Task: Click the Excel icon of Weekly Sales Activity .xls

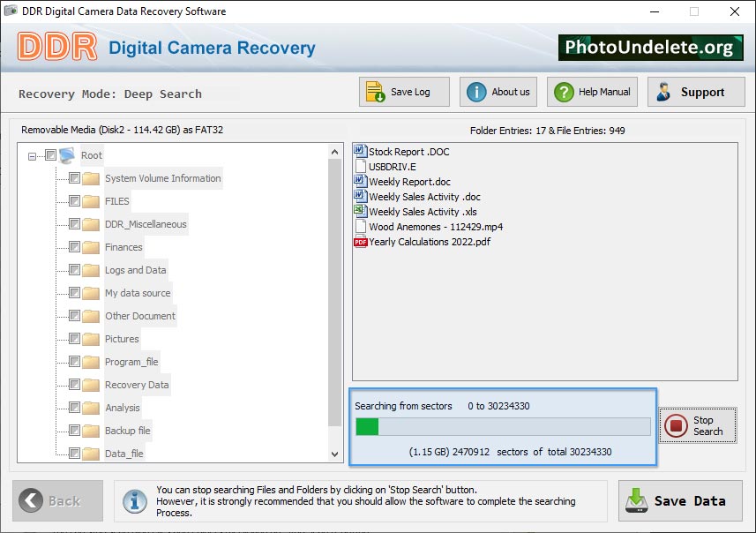Action: (x=360, y=211)
